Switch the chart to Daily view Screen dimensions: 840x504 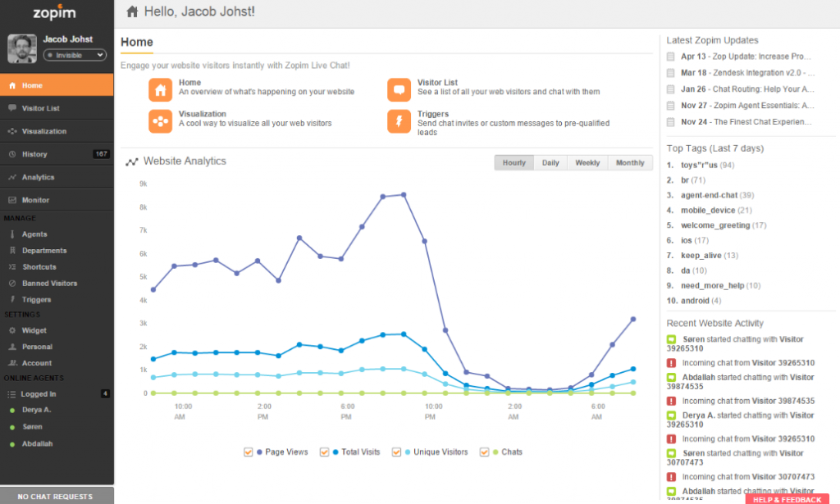pyautogui.click(x=550, y=163)
